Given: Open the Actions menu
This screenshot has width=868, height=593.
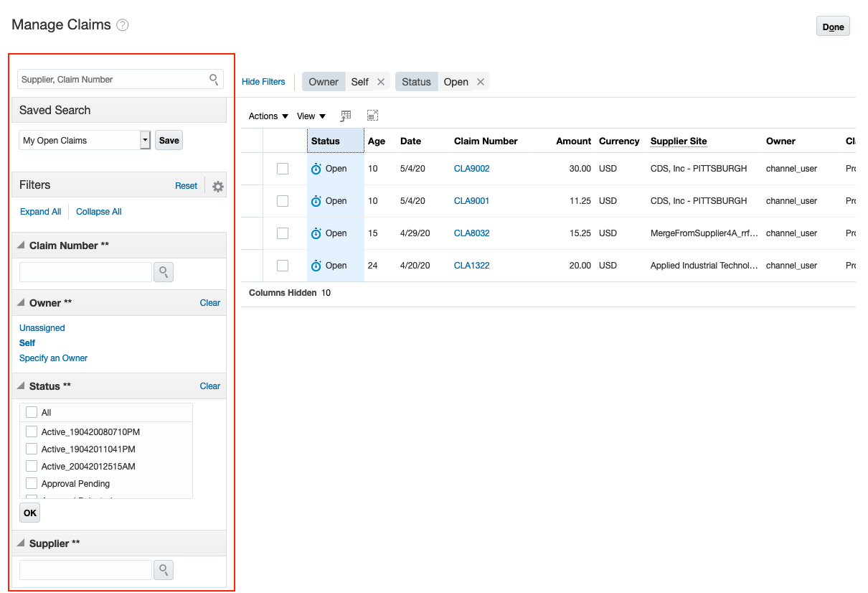Looking at the screenshot, I should tap(267, 116).
